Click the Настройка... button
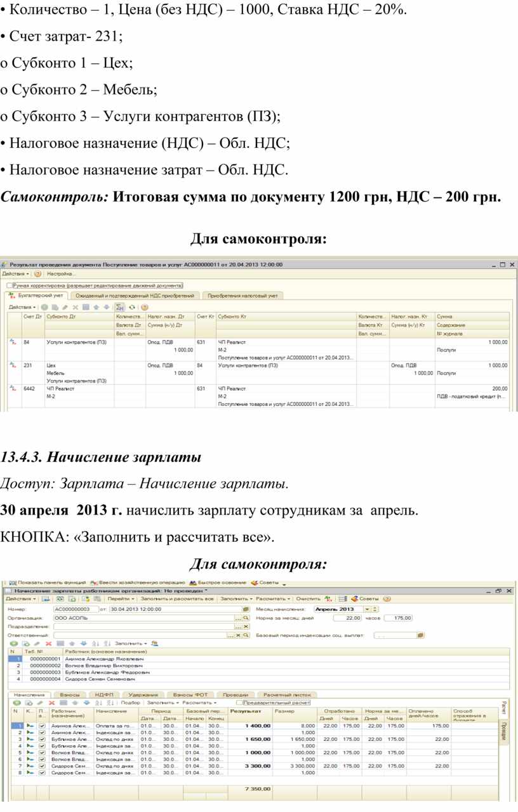Viewport: 518px width, 812px height. click(61, 273)
